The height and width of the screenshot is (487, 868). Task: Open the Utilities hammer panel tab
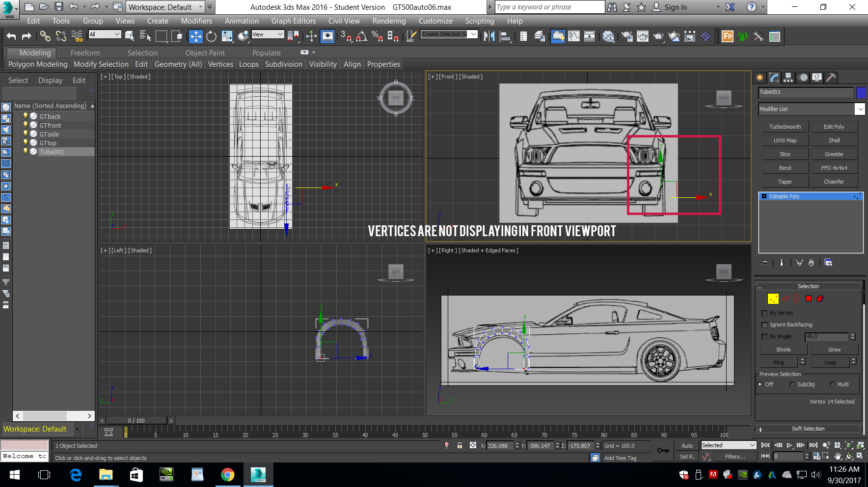click(831, 78)
